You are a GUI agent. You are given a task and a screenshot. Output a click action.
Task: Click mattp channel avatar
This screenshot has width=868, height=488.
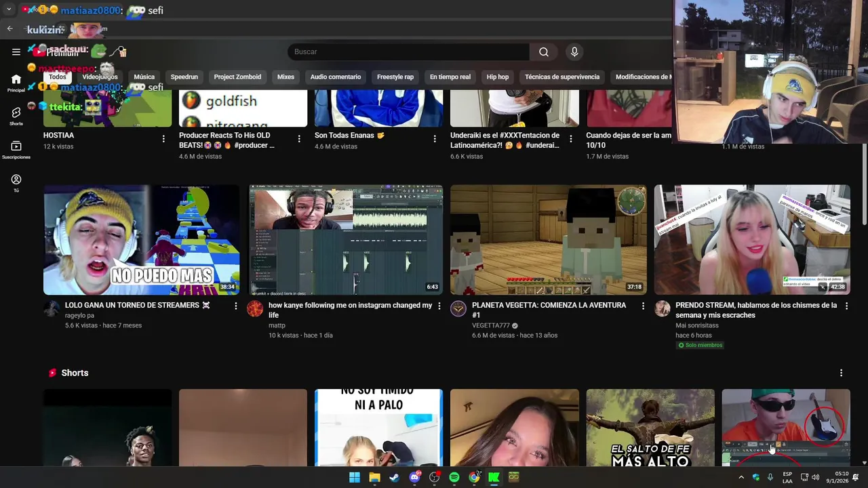coord(255,309)
